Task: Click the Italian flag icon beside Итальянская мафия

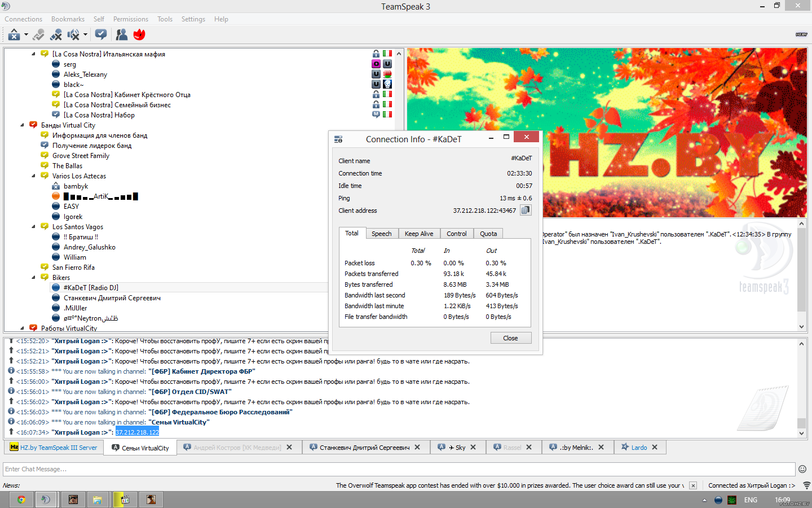Action: (x=387, y=54)
